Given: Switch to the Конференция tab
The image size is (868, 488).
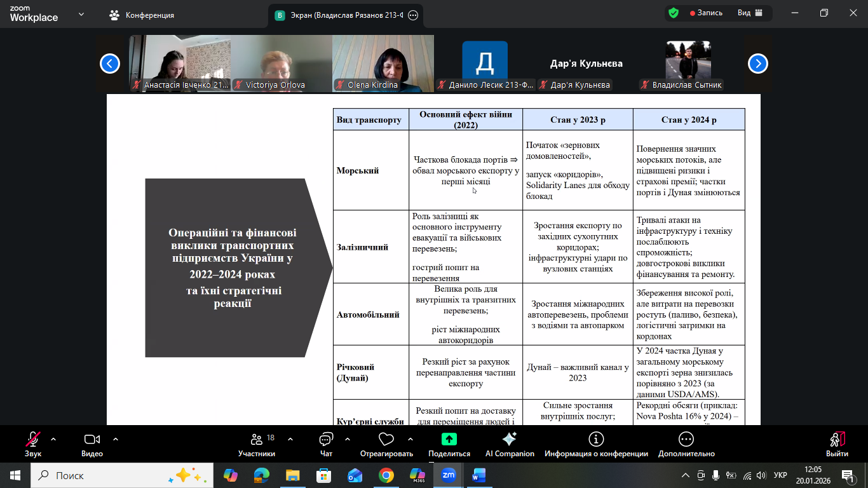Looking at the screenshot, I should click(142, 15).
